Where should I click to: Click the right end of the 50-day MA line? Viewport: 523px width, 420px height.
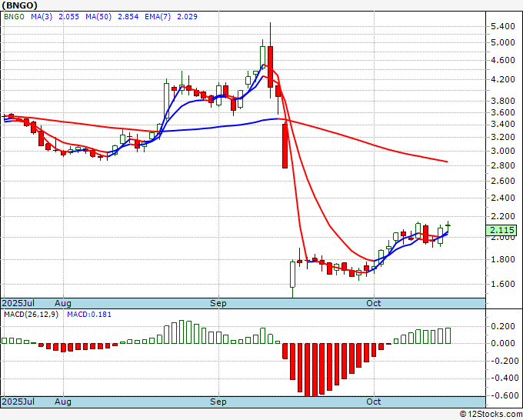(447, 162)
